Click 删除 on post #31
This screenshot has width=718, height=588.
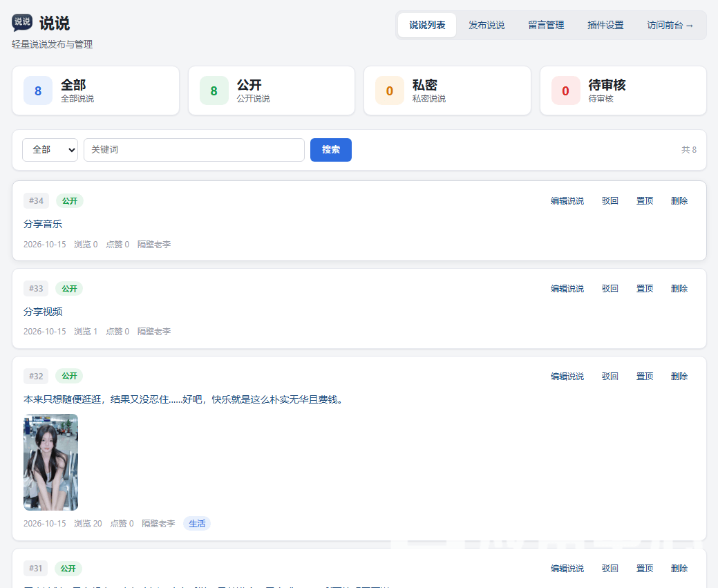pyautogui.click(x=679, y=569)
